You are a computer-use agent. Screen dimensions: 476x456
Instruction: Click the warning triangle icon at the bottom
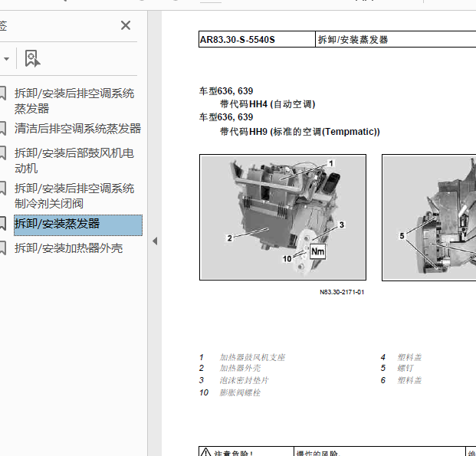tap(205, 452)
